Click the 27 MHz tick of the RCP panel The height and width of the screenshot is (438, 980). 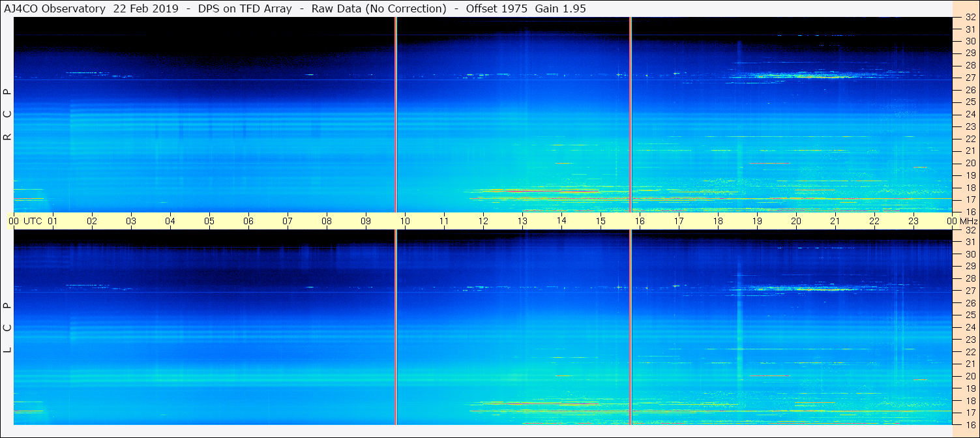tap(970, 78)
